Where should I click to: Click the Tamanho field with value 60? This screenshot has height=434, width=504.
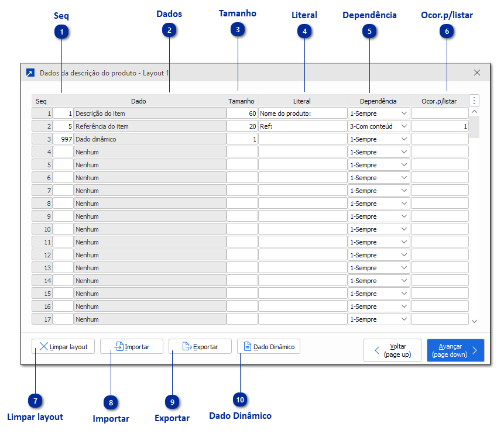tap(242, 113)
